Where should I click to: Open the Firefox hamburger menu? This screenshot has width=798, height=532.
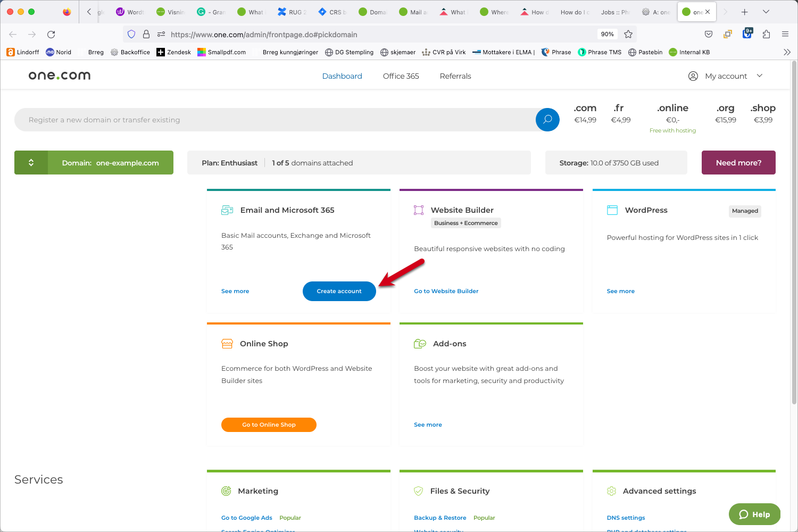(785, 34)
